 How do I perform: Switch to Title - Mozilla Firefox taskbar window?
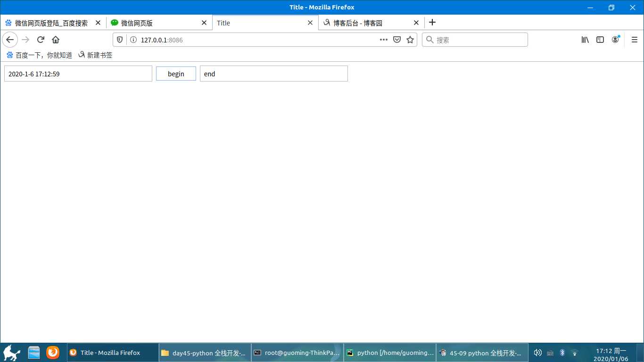click(112, 353)
